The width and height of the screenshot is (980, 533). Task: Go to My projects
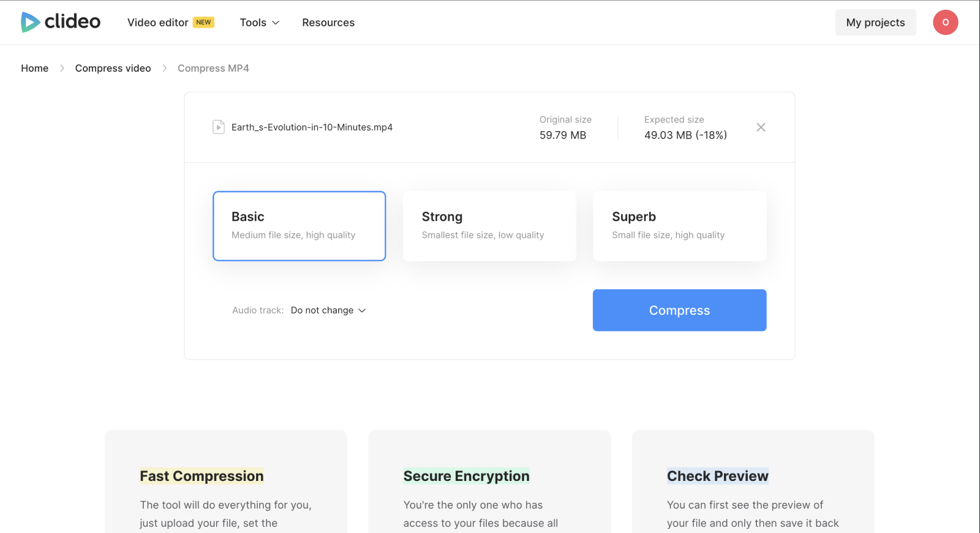(x=875, y=23)
